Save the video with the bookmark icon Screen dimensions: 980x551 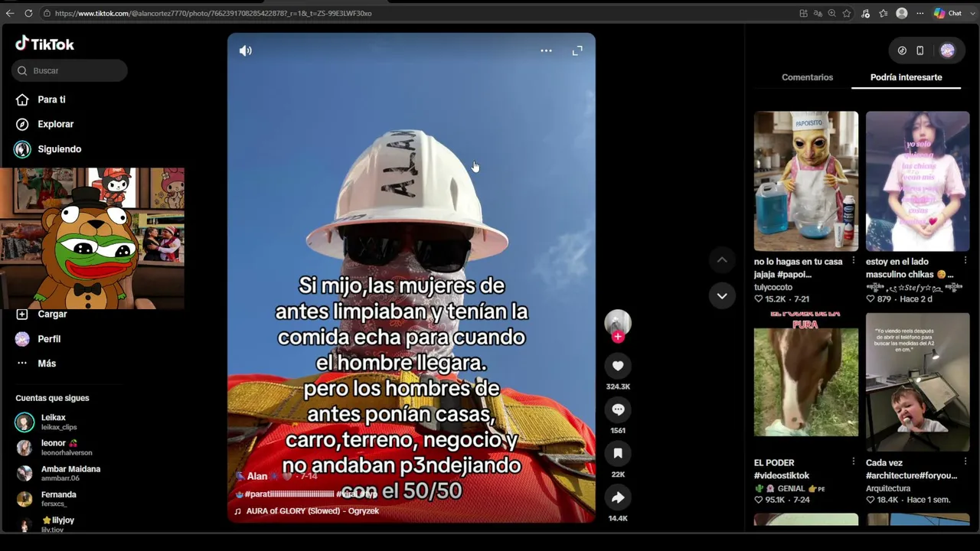tap(618, 454)
